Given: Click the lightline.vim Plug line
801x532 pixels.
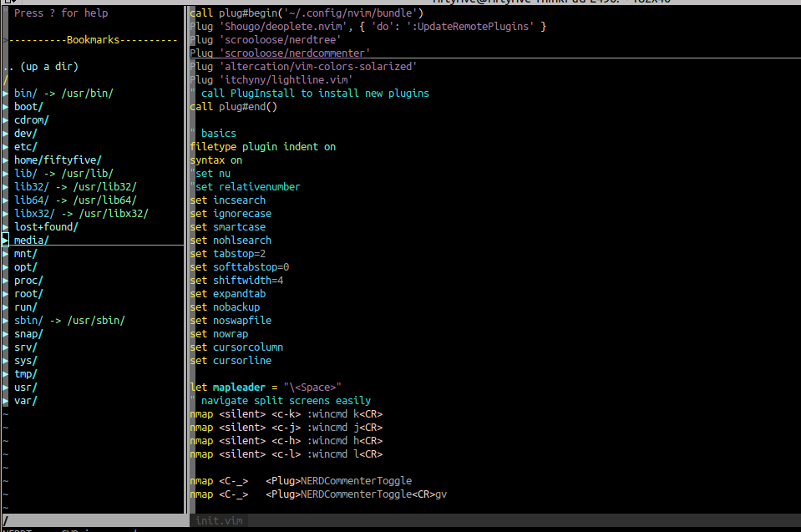Looking at the screenshot, I should (271, 80).
